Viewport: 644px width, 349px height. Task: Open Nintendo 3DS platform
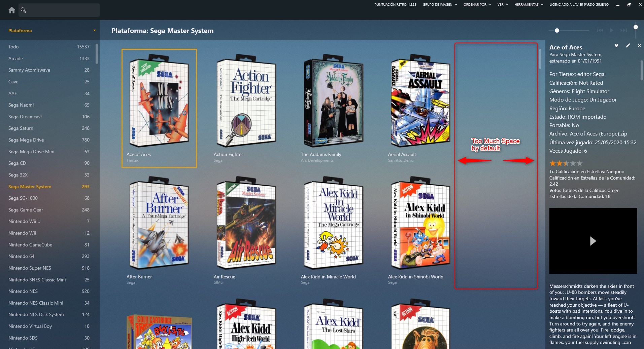pos(49,338)
